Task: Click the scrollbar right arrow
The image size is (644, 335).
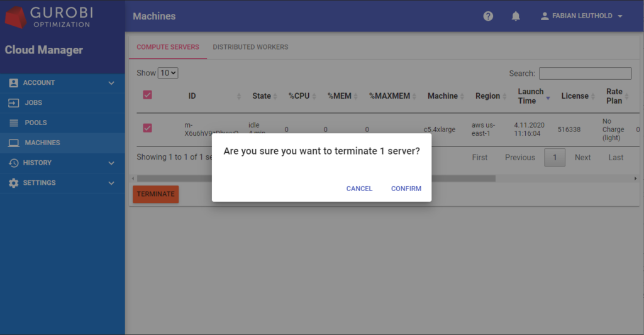Action: [x=635, y=178]
